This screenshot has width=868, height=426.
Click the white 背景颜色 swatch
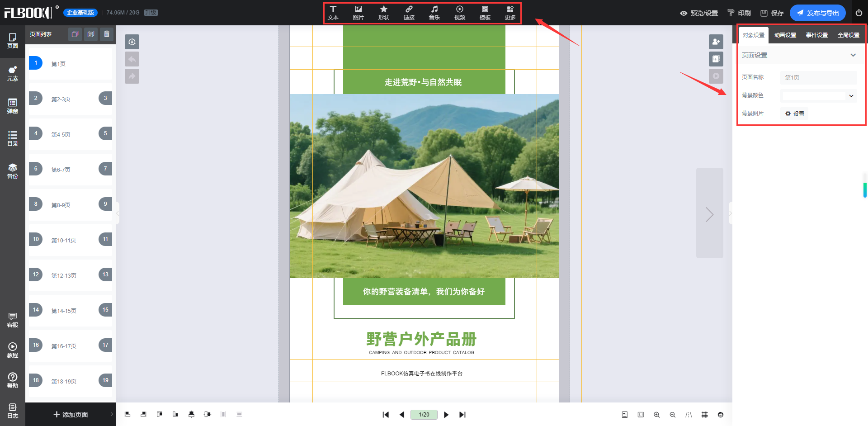[814, 96]
